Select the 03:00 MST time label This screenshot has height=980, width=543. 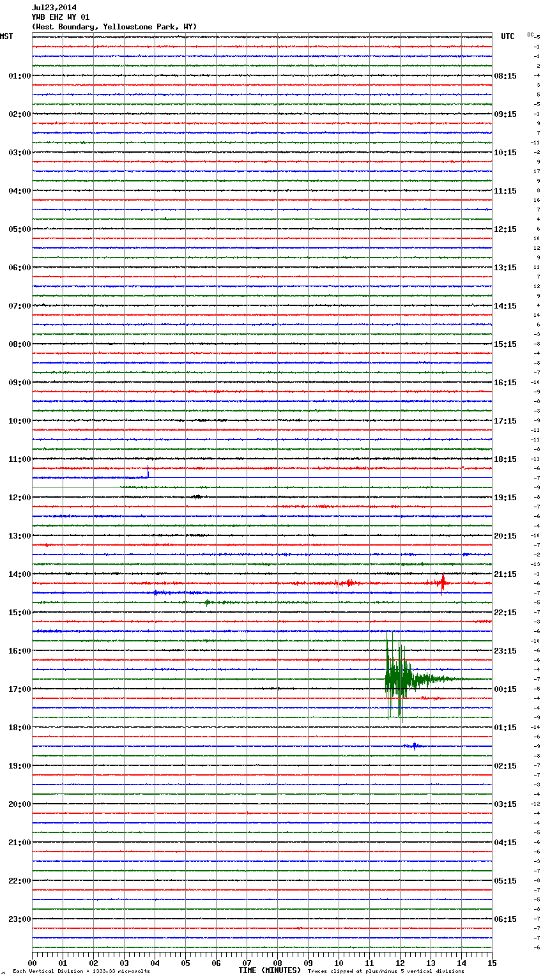pos(20,153)
